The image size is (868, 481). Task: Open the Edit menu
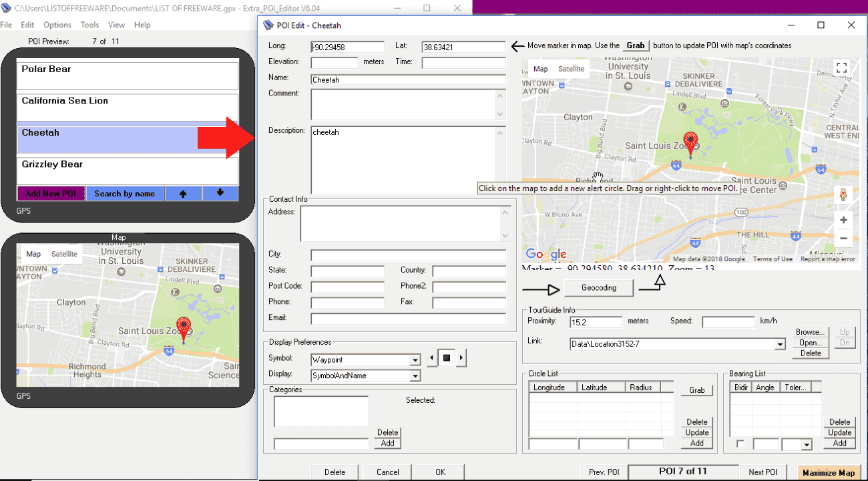coord(27,25)
